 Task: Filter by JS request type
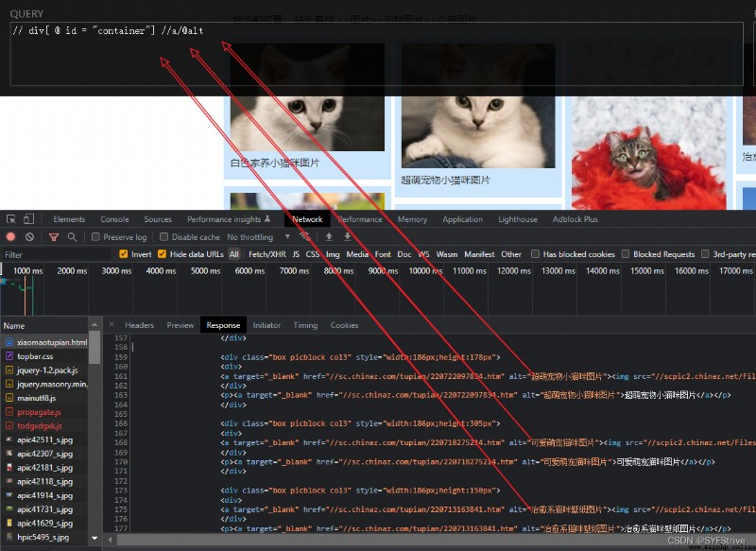296,254
